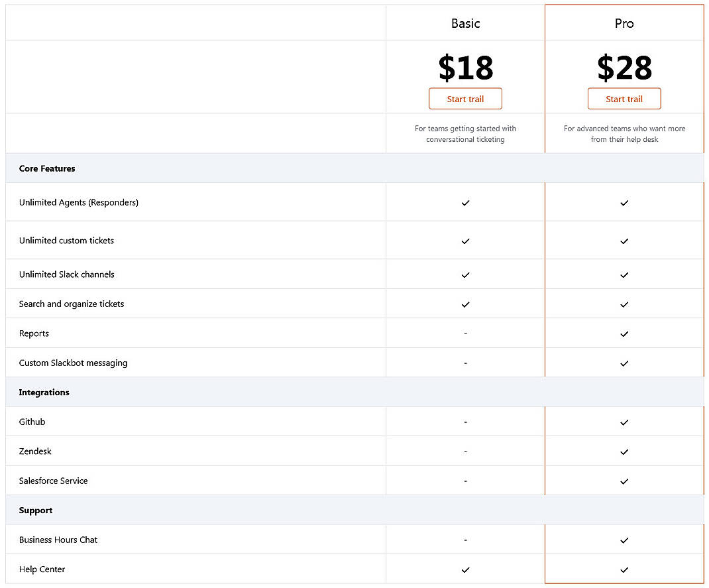Click the Zendesk checkmark under Pro
This screenshot has width=709, height=588.
pos(624,451)
